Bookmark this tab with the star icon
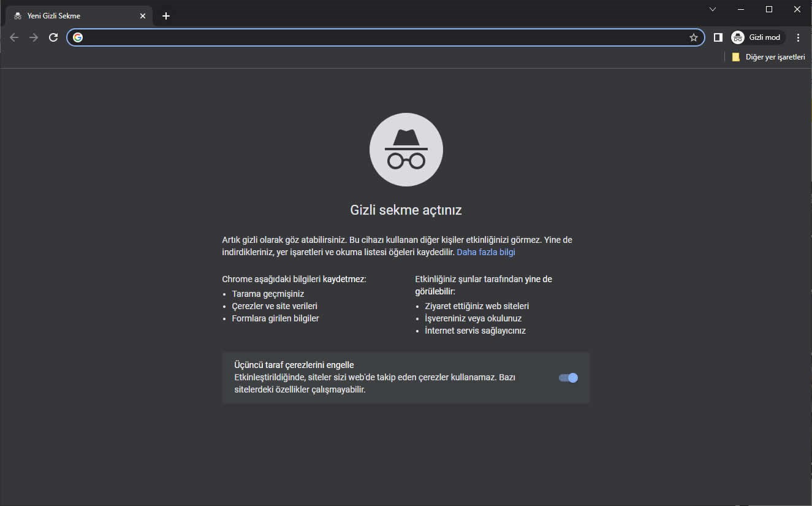Screen dimensions: 812x506 coord(694,37)
